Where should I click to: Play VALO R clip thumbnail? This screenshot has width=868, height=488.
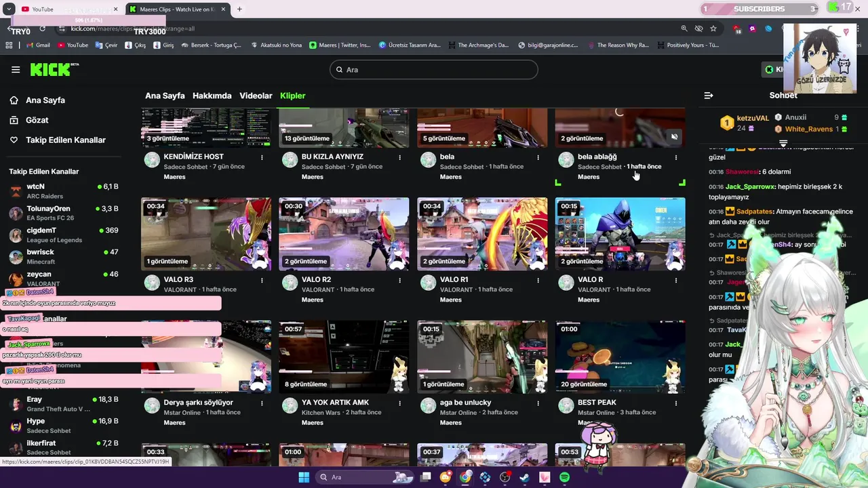tap(620, 234)
